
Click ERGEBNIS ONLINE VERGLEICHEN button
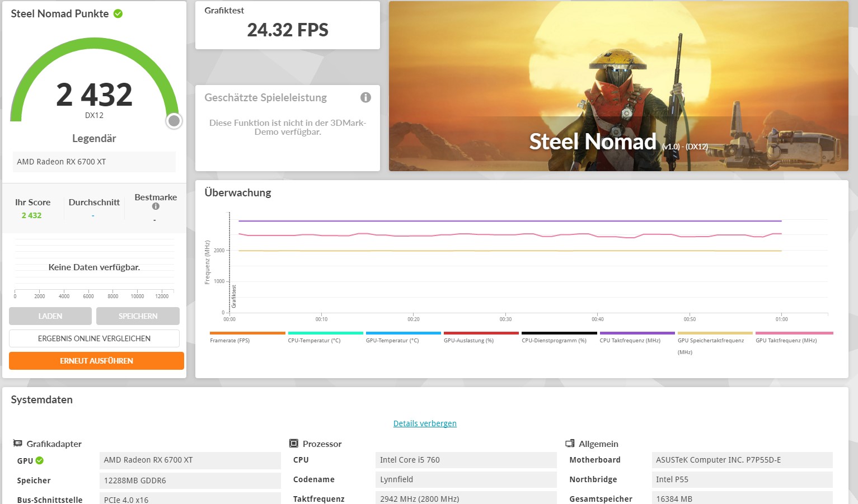click(94, 338)
